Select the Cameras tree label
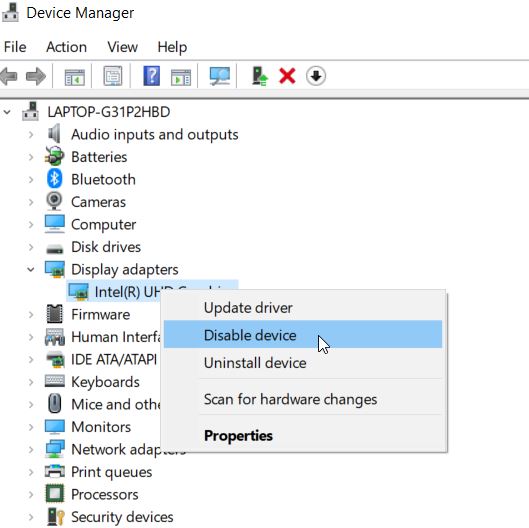Screen dimensions: 529x528 coord(99,202)
